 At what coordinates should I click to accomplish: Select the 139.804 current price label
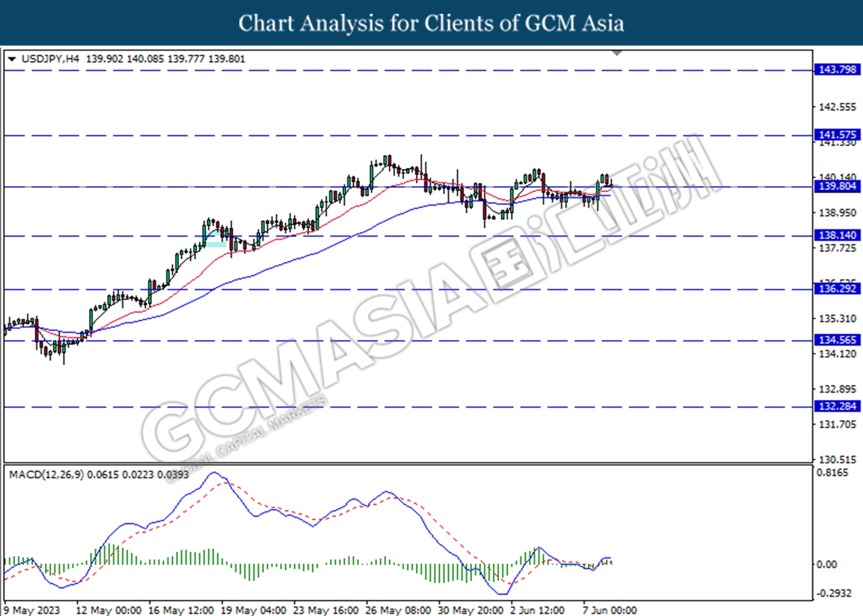837,186
